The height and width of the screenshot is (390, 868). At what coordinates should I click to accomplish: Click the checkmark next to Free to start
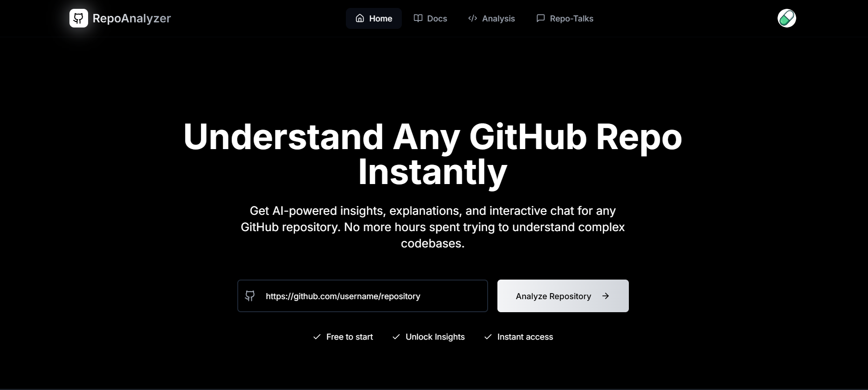click(317, 337)
